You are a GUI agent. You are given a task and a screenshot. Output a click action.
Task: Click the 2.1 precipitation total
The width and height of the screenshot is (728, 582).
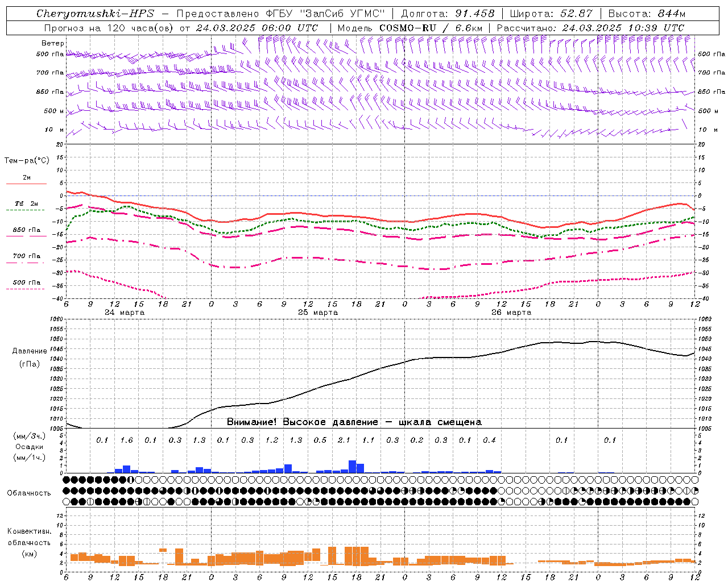click(344, 440)
